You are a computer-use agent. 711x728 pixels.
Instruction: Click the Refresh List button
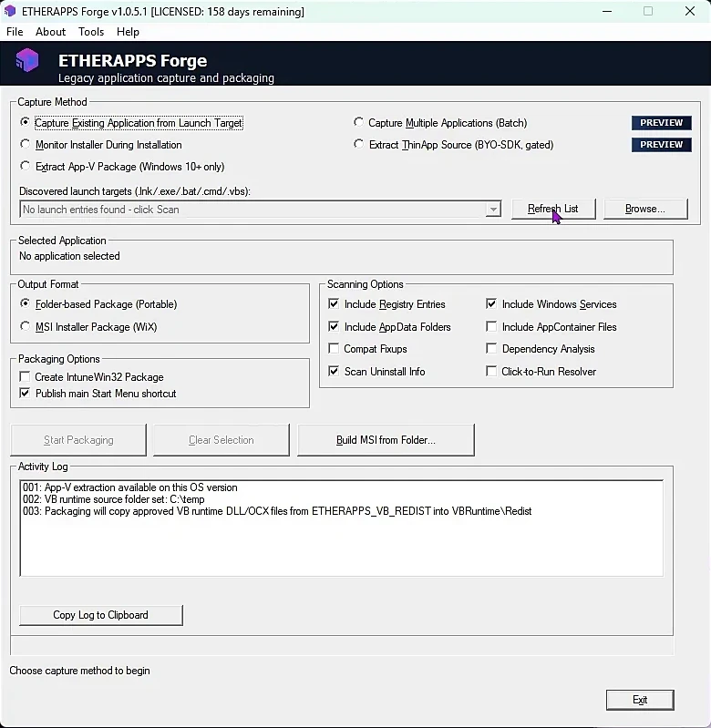tap(553, 209)
